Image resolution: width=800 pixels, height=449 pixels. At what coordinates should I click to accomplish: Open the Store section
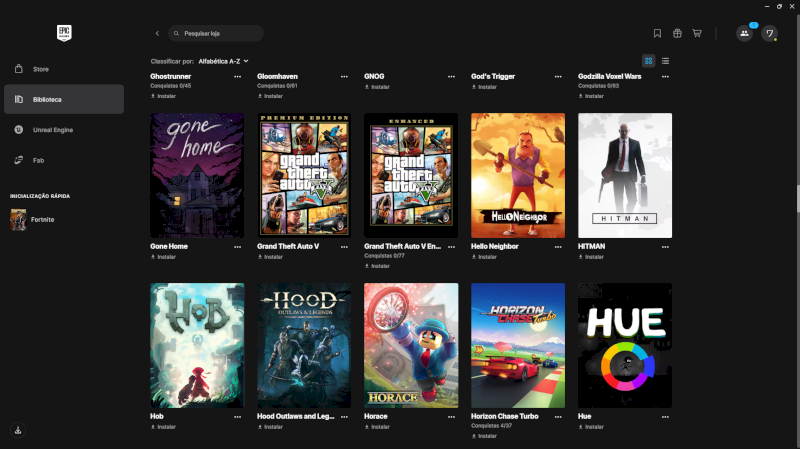tap(64, 69)
